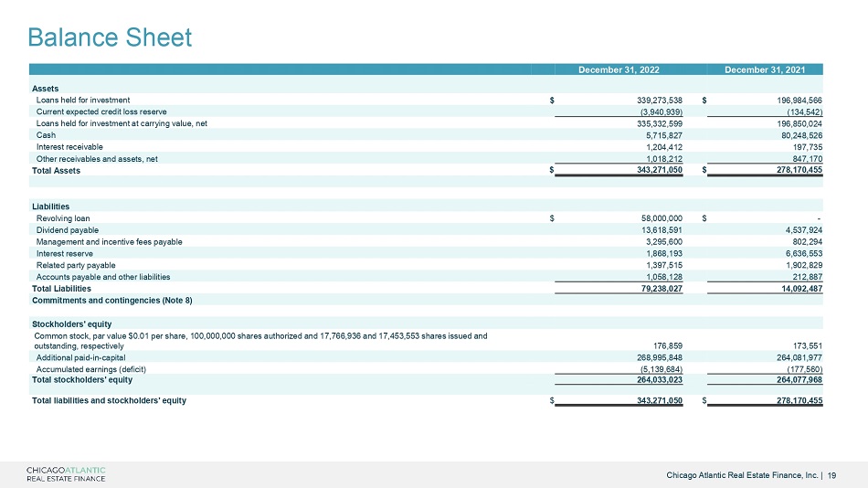Image resolution: width=868 pixels, height=488 pixels.
Task: Click Total liabilities and stockholders' equity label
Action: (109, 400)
